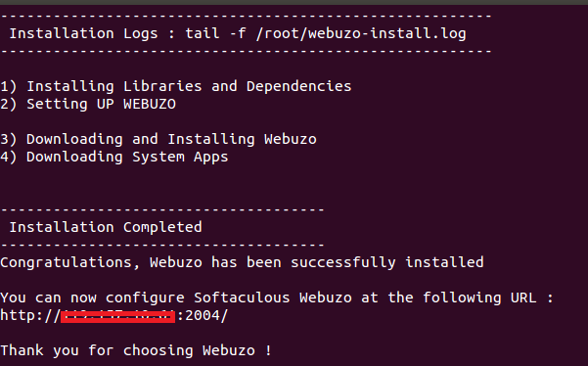Click the dashed line below 'Installation Completed'

[162, 245]
